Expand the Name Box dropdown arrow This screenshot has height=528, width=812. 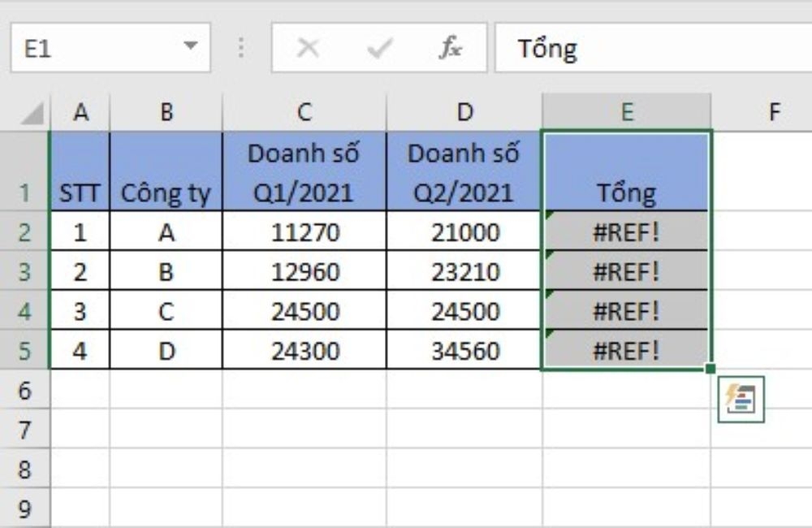coord(191,45)
